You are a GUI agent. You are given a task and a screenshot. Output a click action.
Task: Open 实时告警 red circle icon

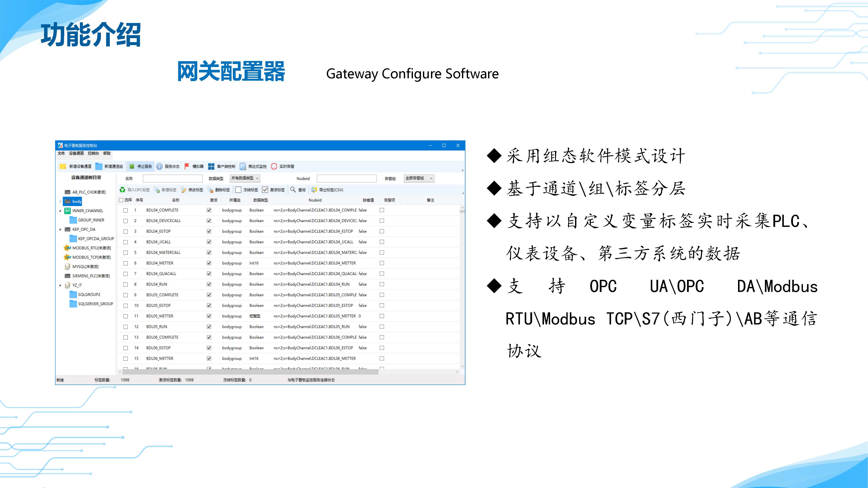tap(274, 166)
